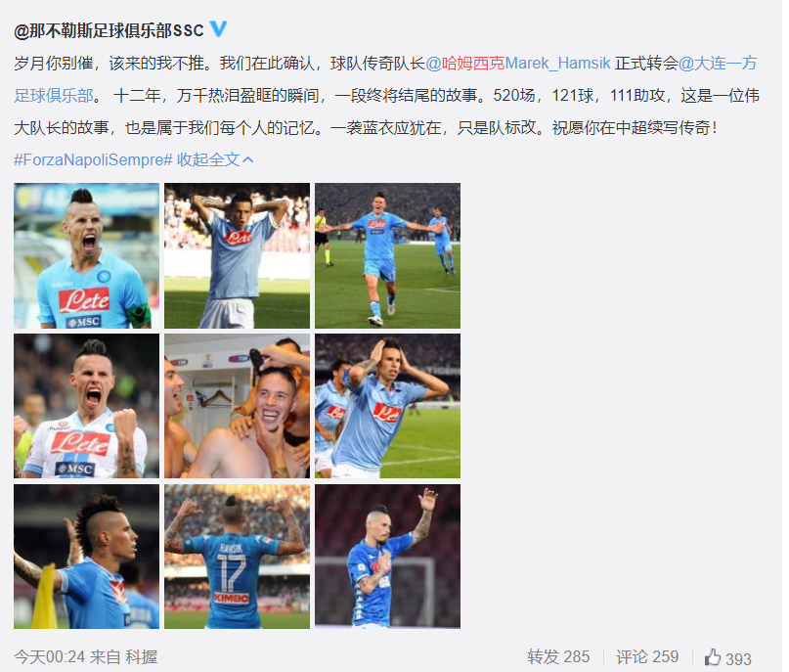Open the source link 科握
789x672 pixels.
click(x=142, y=657)
